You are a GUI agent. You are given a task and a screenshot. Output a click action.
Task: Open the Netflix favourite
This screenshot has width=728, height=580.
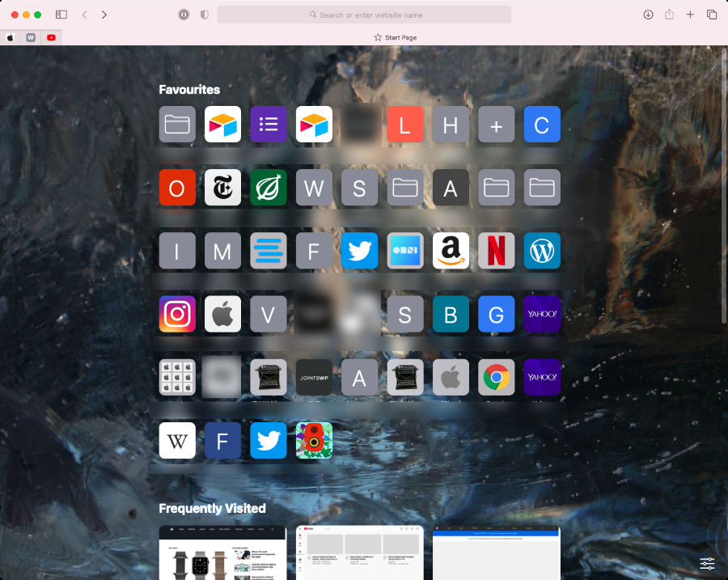(x=497, y=251)
